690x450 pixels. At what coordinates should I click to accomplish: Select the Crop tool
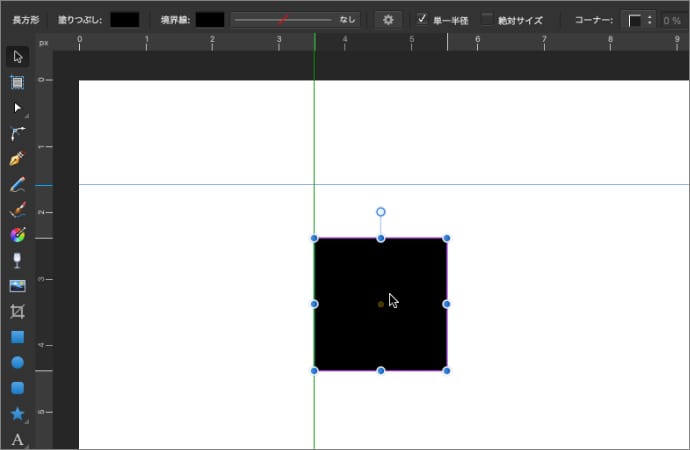tap(17, 312)
